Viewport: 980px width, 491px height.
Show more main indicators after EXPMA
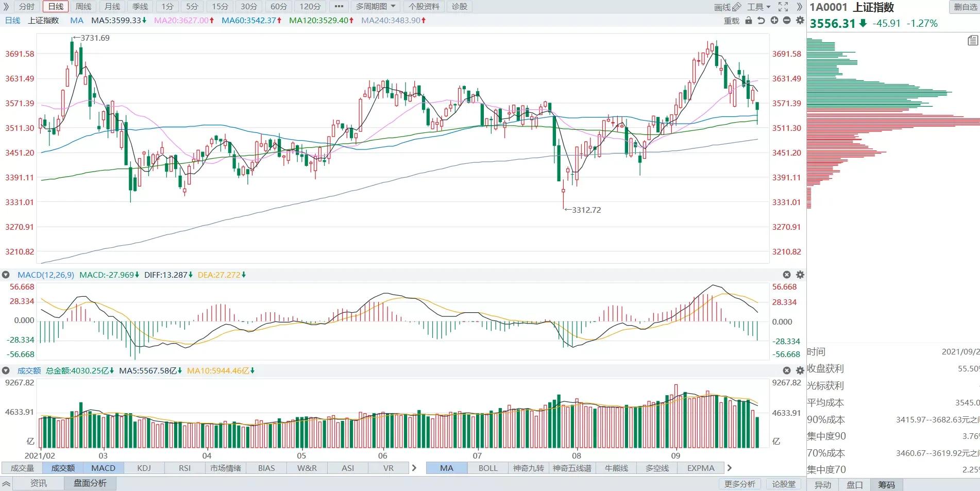(x=729, y=468)
